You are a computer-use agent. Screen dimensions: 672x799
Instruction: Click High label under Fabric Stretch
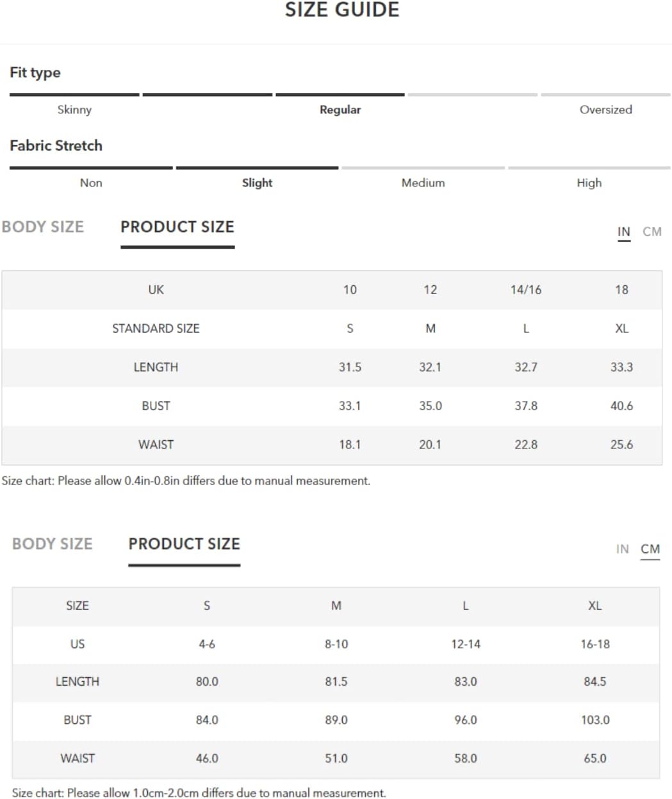click(589, 183)
